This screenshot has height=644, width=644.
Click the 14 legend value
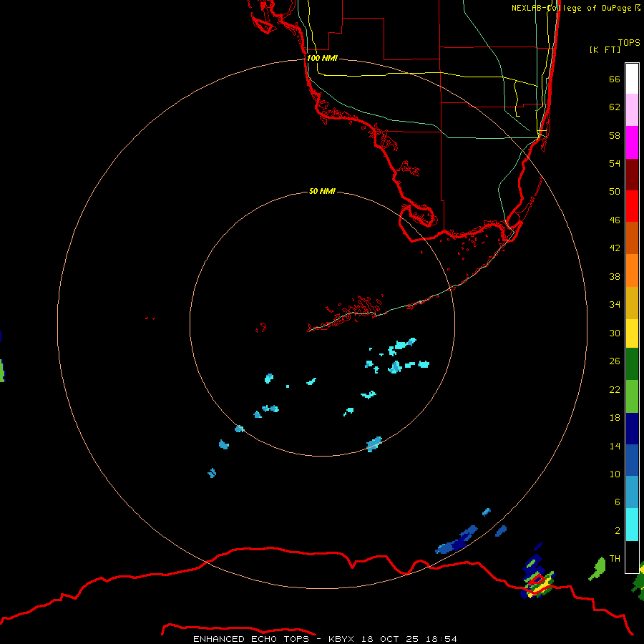[x=615, y=446]
